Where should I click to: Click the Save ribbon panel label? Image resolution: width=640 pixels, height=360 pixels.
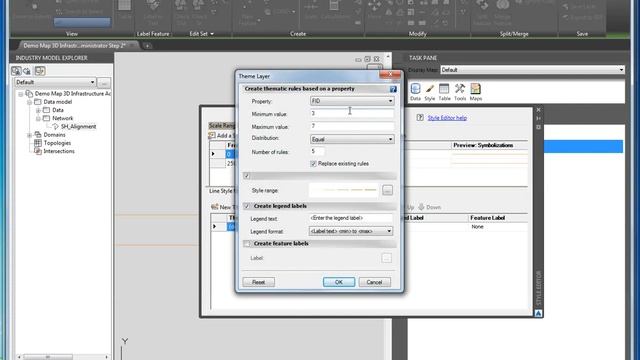(x=582, y=34)
